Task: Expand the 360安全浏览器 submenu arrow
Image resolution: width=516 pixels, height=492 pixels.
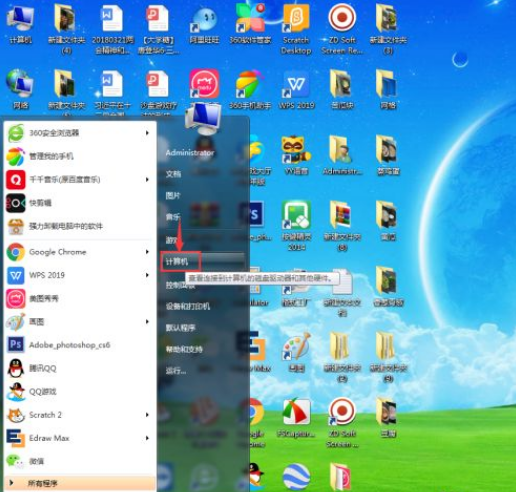Action: coord(147,133)
